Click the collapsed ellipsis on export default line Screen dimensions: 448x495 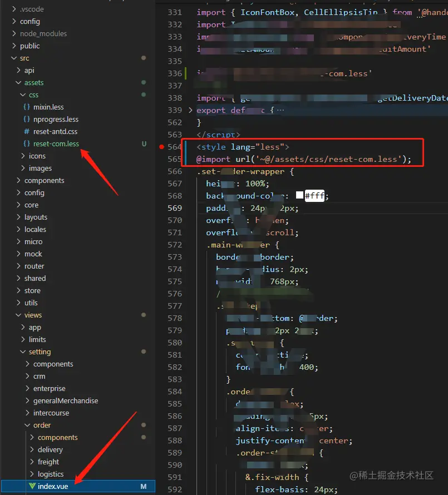(280, 110)
